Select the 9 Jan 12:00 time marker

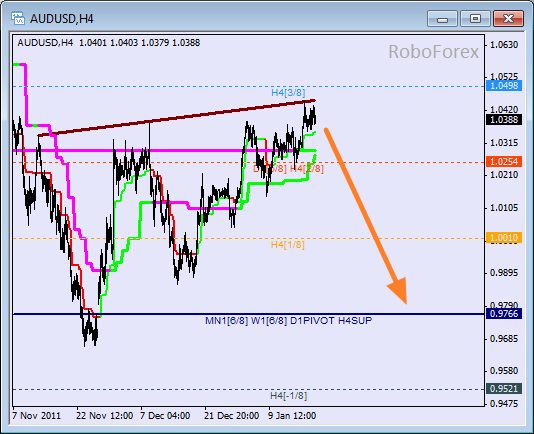click(x=292, y=416)
